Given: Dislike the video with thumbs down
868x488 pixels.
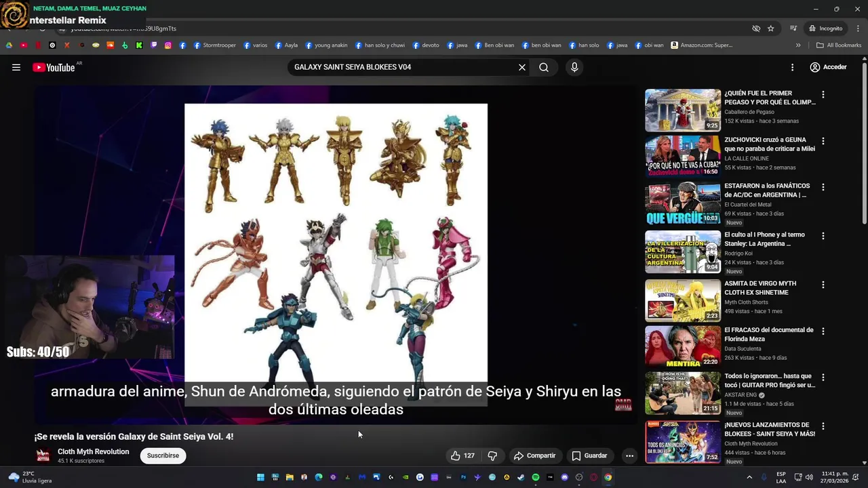Looking at the screenshot, I should pos(493,455).
